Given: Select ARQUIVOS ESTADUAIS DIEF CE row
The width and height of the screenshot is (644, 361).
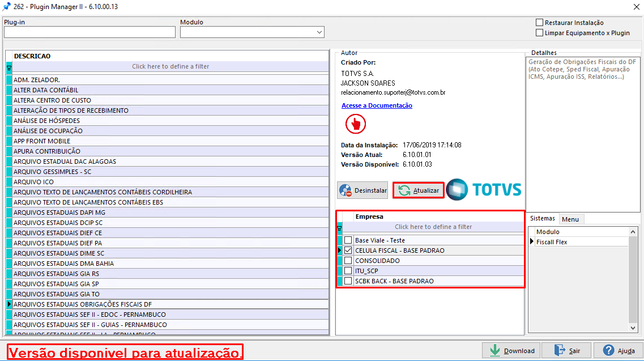Looking at the screenshot, I should (170, 233).
